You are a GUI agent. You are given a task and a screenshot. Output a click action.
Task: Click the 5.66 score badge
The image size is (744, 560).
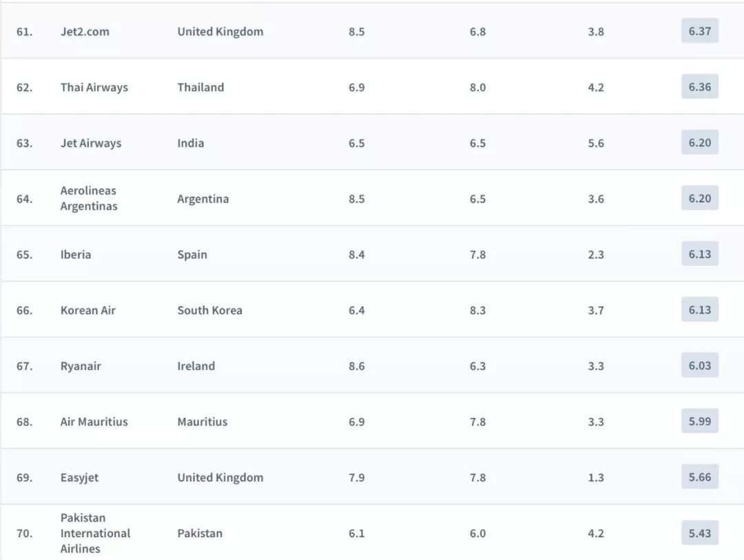point(699,477)
